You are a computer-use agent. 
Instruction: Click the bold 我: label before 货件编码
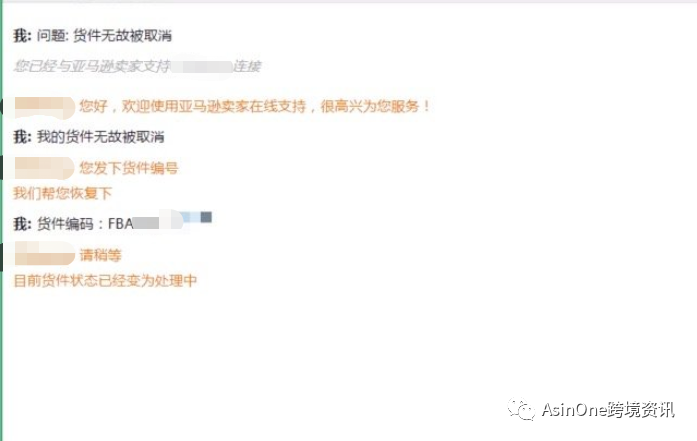click(22, 224)
